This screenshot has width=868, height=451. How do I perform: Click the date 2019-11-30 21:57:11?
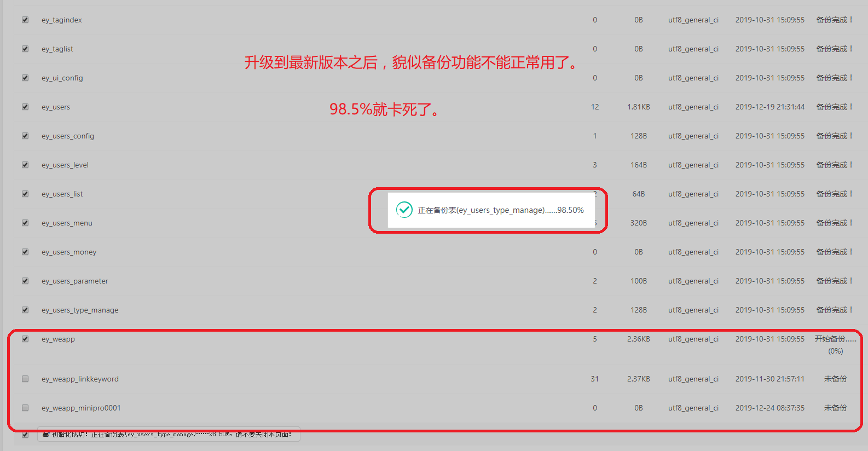770,379
